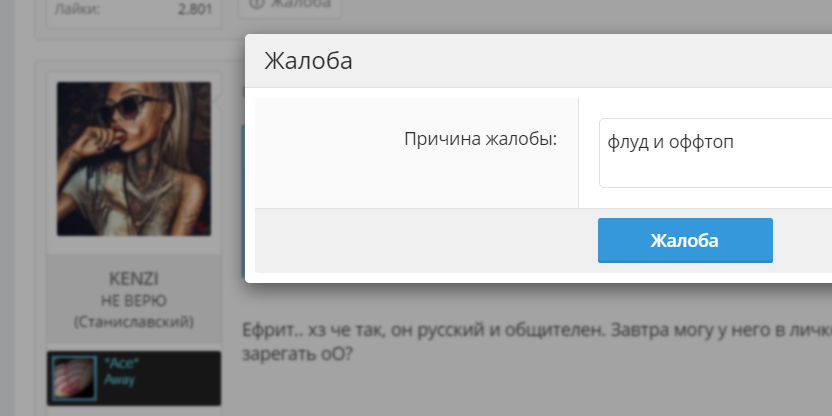This screenshot has height=416, width=832.
Task: Submit the complaint with blue Жалоба button
Action: point(685,240)
